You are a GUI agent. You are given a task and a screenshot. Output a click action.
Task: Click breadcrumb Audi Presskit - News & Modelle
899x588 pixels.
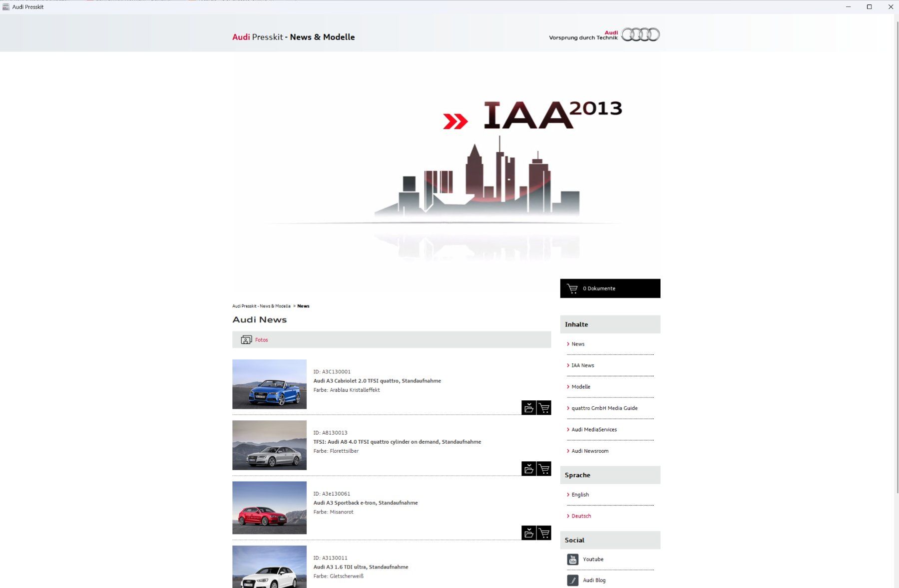261,306
